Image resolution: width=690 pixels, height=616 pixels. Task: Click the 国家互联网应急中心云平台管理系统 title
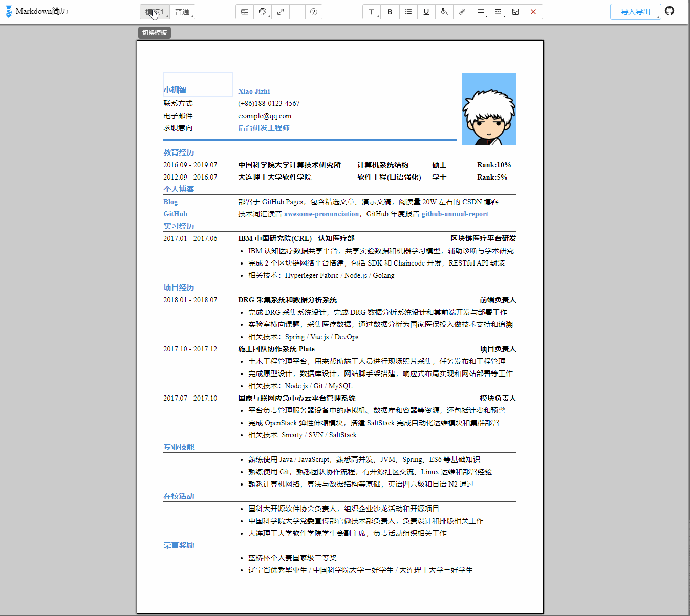click(x=296, y=398)
